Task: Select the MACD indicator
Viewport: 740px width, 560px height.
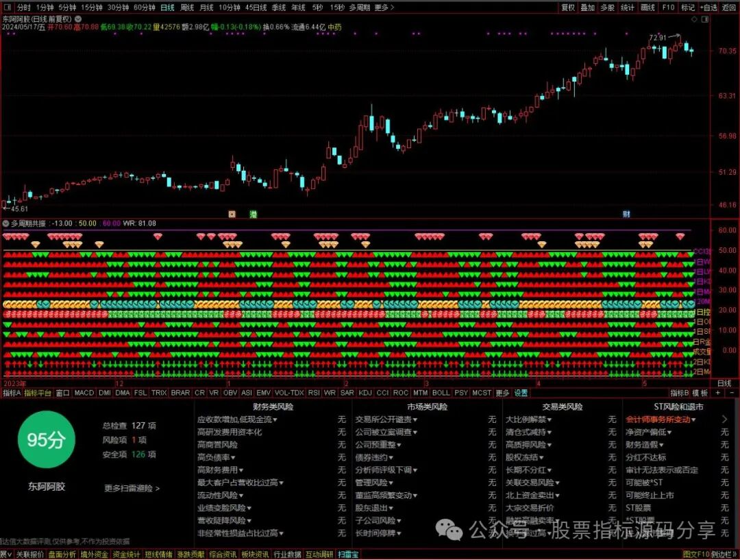Action: pos(84,393)
